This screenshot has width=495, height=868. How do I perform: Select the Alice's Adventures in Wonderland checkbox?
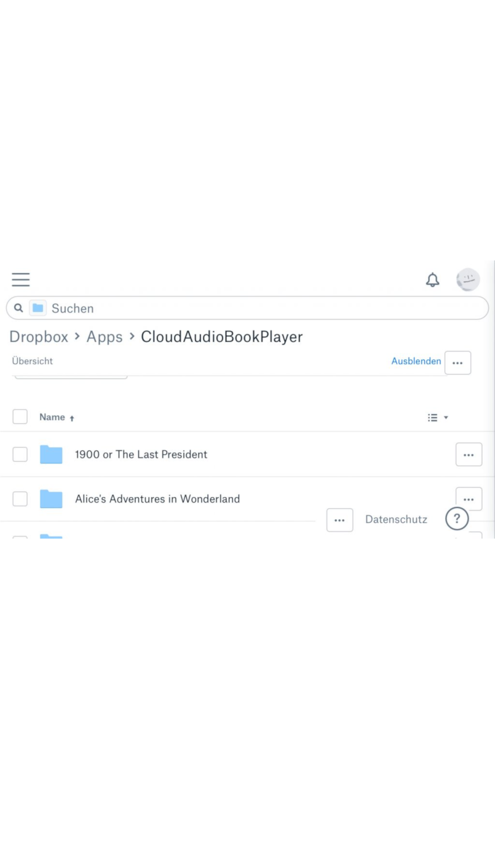click(20, 499)
